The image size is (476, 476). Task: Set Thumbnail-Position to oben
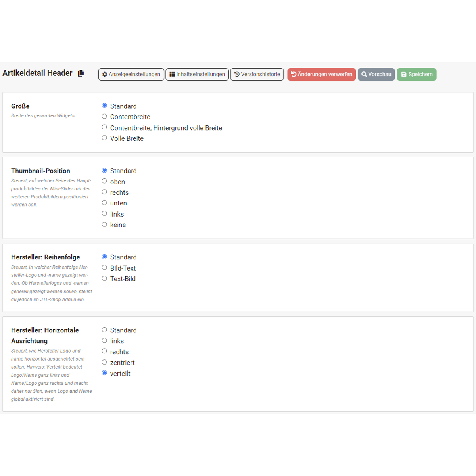click(104, 181)
